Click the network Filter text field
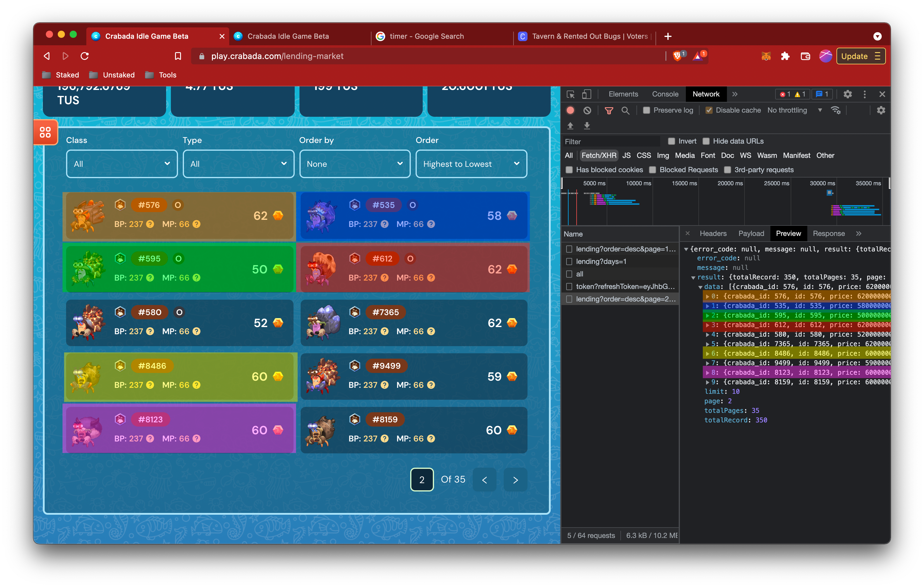The width and height of the screenshot is (924, 588). point(612,141)
